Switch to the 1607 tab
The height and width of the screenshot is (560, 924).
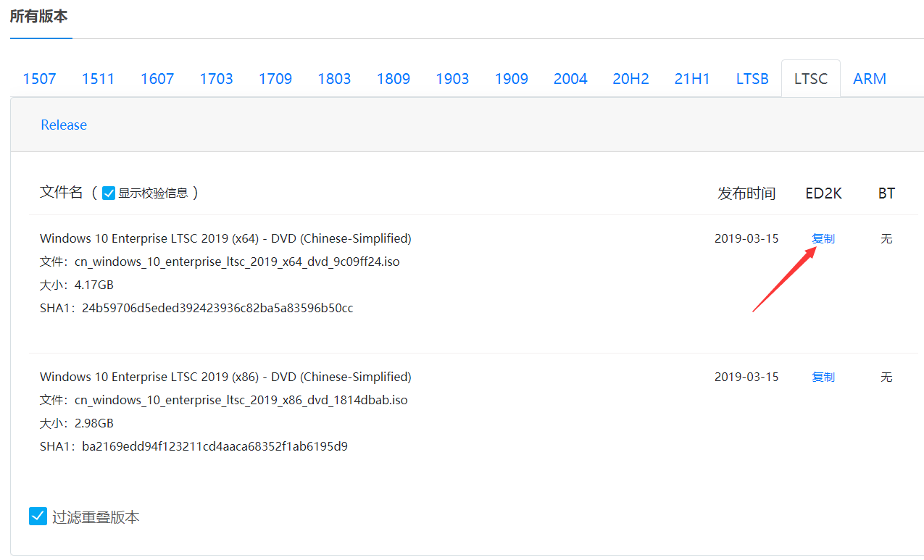pos(157,79)
